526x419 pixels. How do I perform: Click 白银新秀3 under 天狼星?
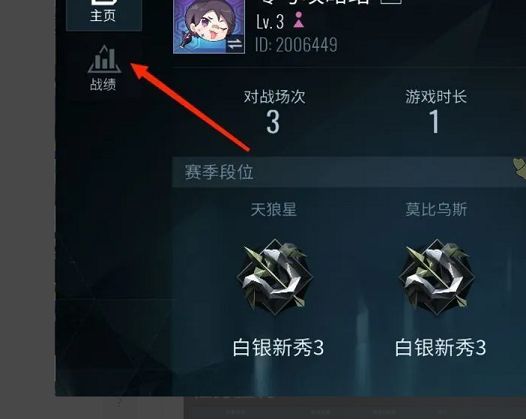[278, 348]
